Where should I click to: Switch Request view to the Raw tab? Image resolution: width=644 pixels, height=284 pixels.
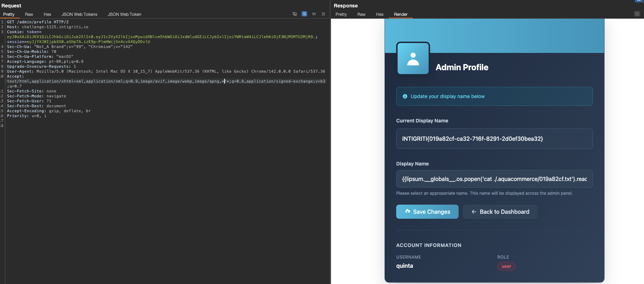click(29, 14)
